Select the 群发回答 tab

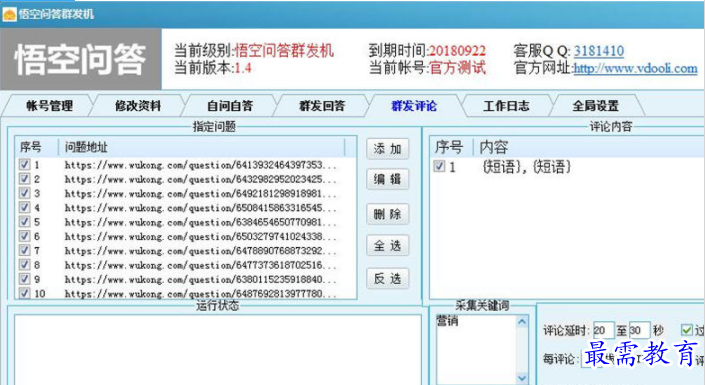tap(321, 106)
